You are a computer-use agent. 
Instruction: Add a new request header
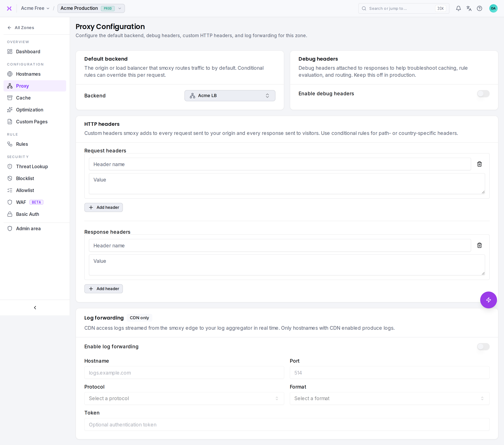click(104, 207)
